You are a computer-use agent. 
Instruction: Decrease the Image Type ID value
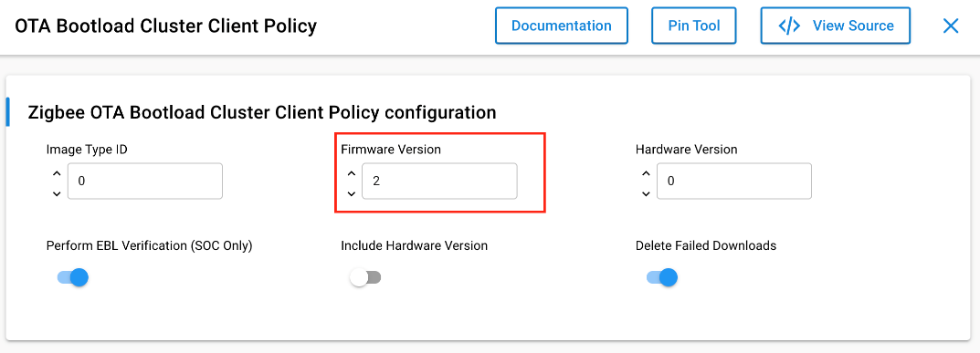coord(57,193)
